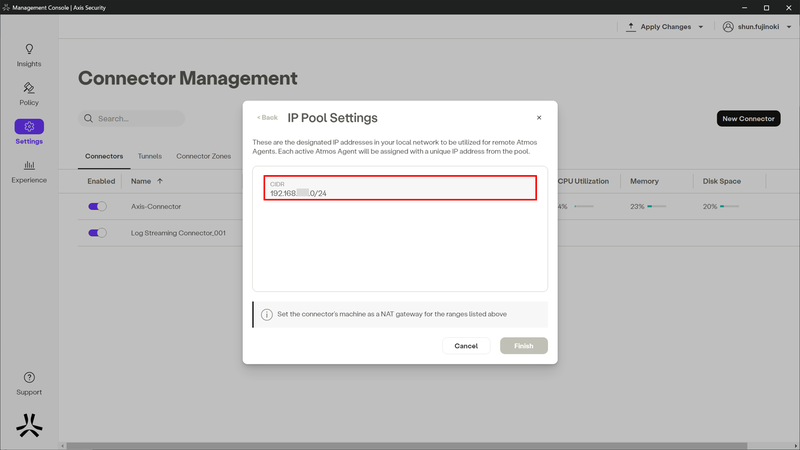Click the CPU Utilization column header
Image resolution: width=800 pixels, height=450 pixels.
pyautogui.click(x=583, y=181)
